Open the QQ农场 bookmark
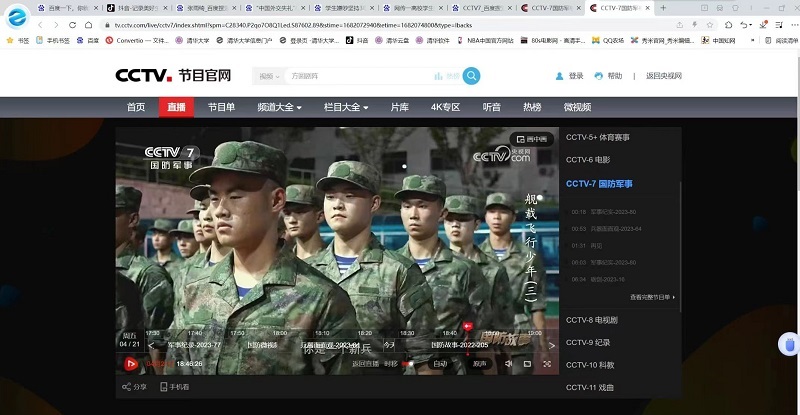The width and height of the screenshot is (800, 415). coord(608,40)
